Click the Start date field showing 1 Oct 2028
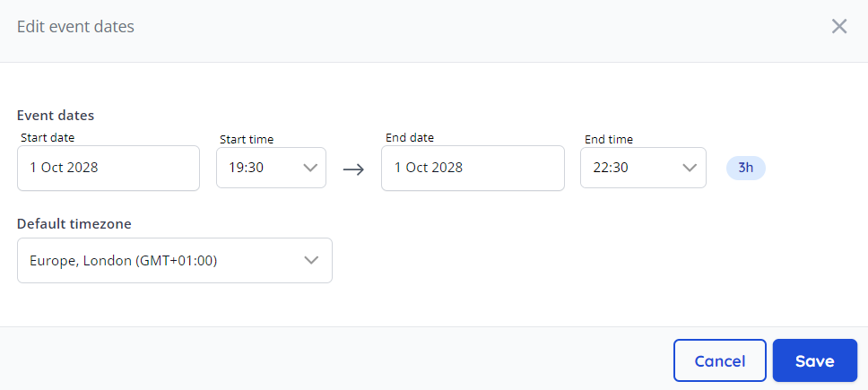The width and height of the screenshot is (868, 390). coord(108,168)
